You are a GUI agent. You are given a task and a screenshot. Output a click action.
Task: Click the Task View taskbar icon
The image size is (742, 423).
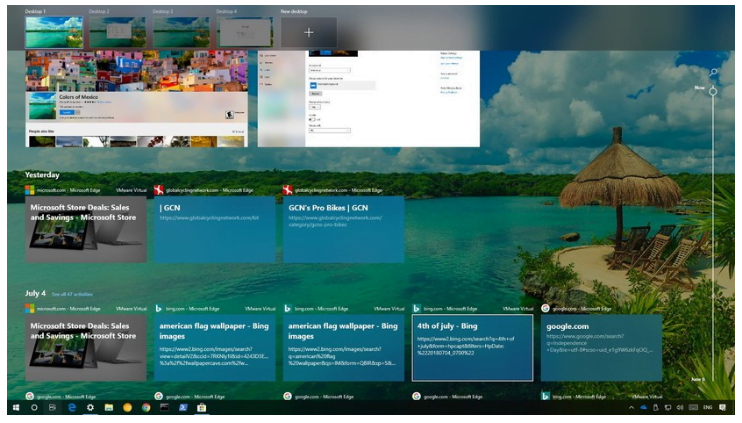[53, 408]
